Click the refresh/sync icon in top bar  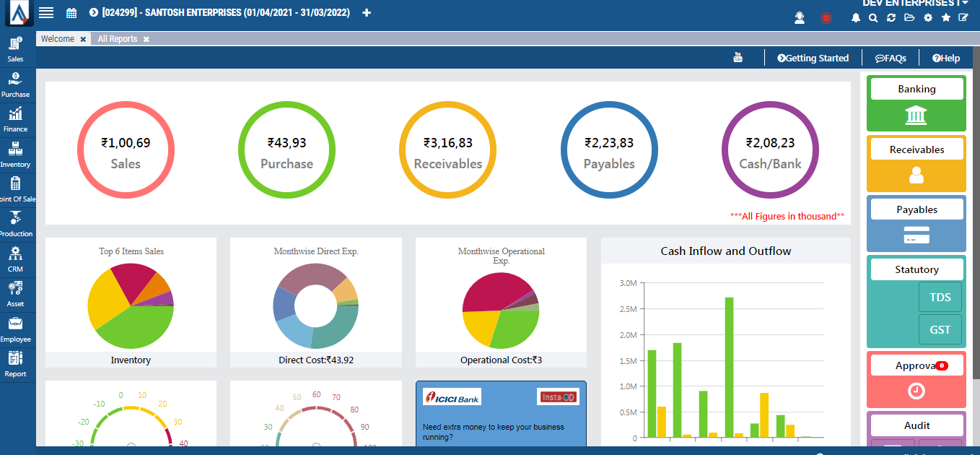[x=891, y=17]
